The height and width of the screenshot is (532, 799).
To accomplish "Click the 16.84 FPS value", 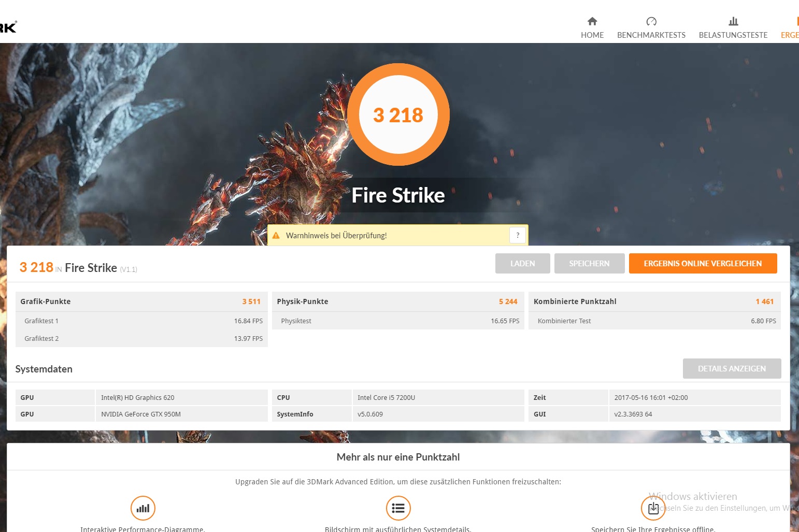I will (x=248, y=321).
